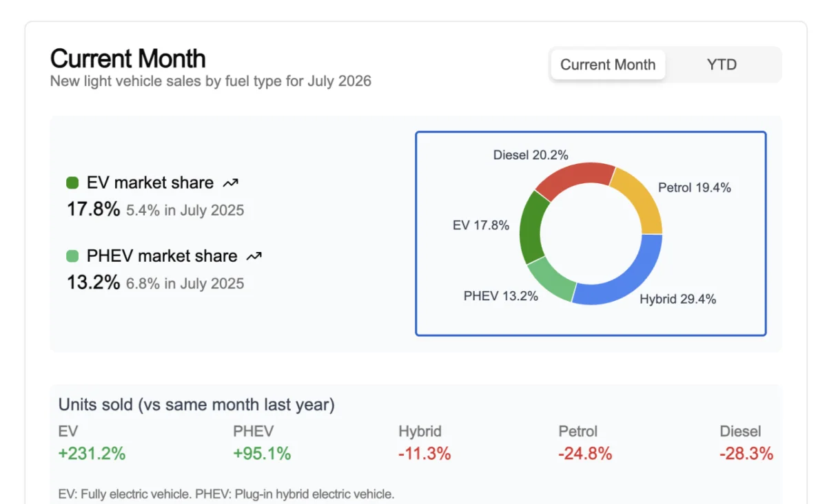Select the yellow Petrol donut segment
The image size is (827, 504).
click(639, 198)
